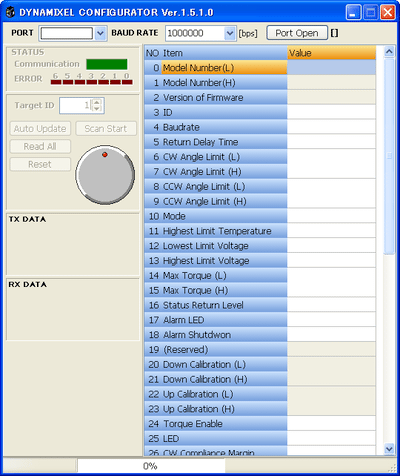Click the Dynamixel app icon in title bar

coord(11,12)
